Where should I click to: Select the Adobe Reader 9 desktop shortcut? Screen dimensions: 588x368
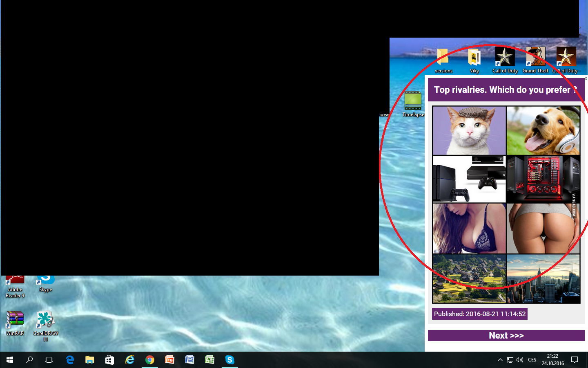click(15, 287)
